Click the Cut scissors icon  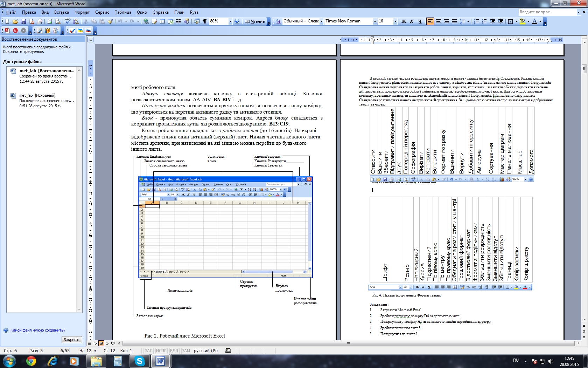click(x=86, y=21)
